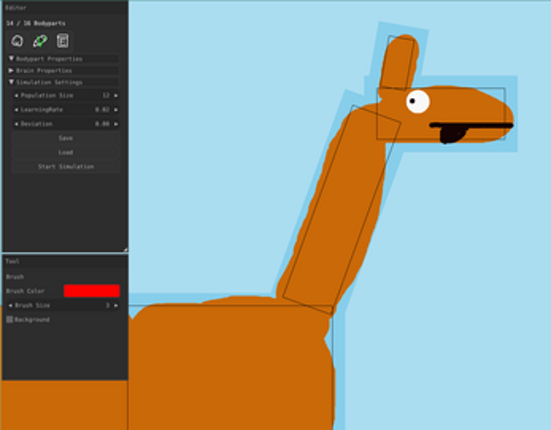This screenshot has width=551, height=430.
Task: Click Start Simulation button
Action: [66, 167]
